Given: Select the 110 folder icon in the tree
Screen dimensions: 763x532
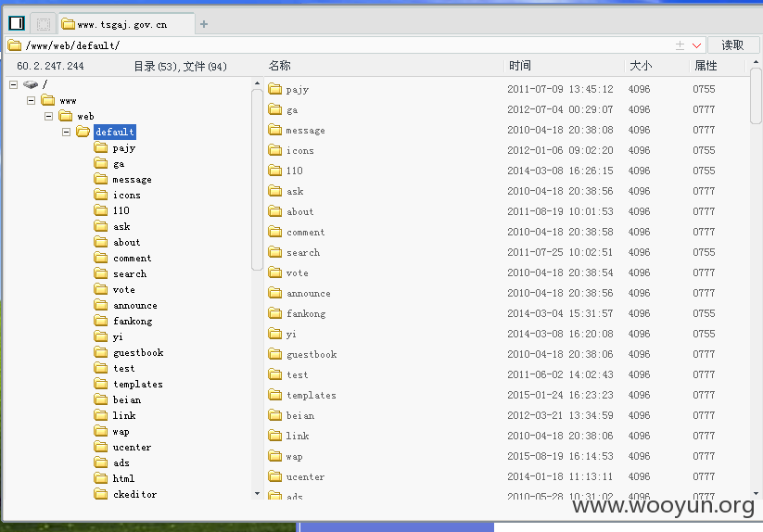Looking at the screenshot, I should pos(101,210).
